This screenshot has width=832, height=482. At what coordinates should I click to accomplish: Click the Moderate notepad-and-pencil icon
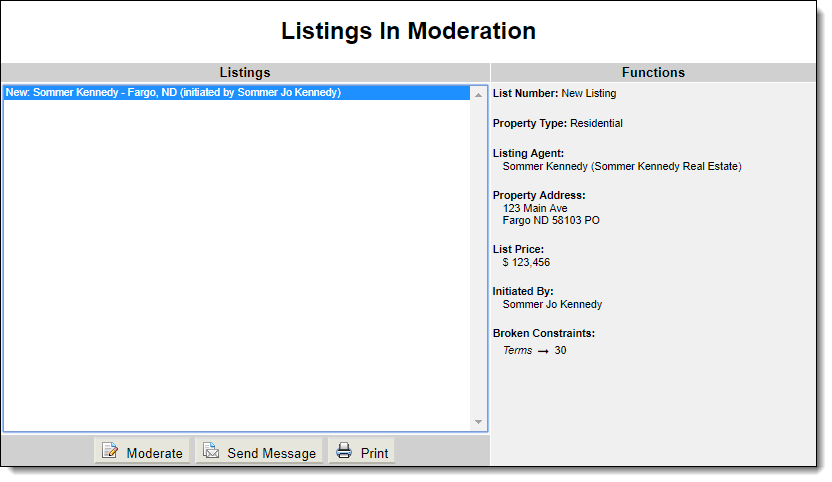pos(110,451)
